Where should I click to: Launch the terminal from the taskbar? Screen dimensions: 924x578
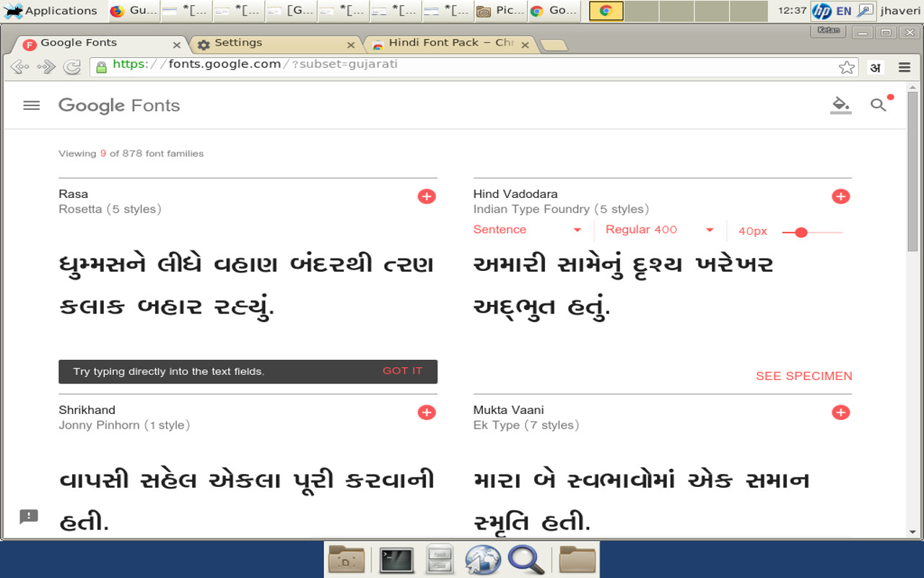click(x=396, y=560)
